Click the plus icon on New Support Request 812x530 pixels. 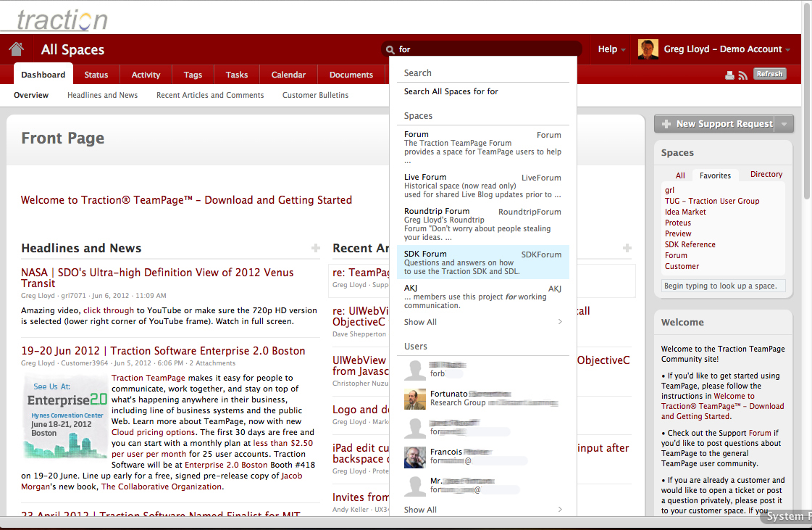(x=666, y=124)
